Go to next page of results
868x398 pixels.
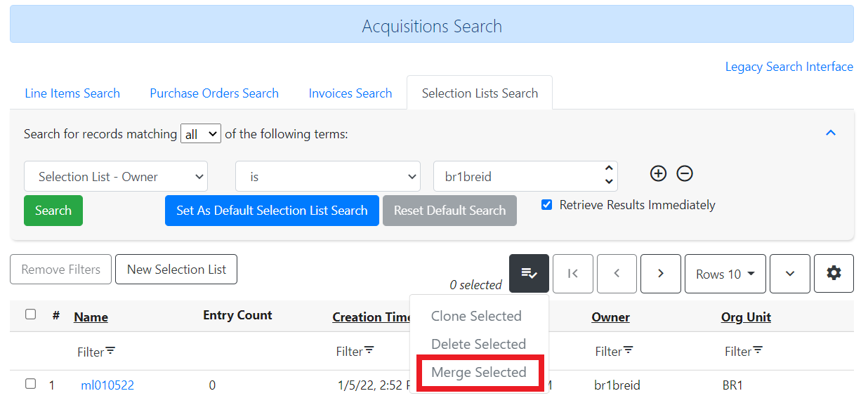661,274
